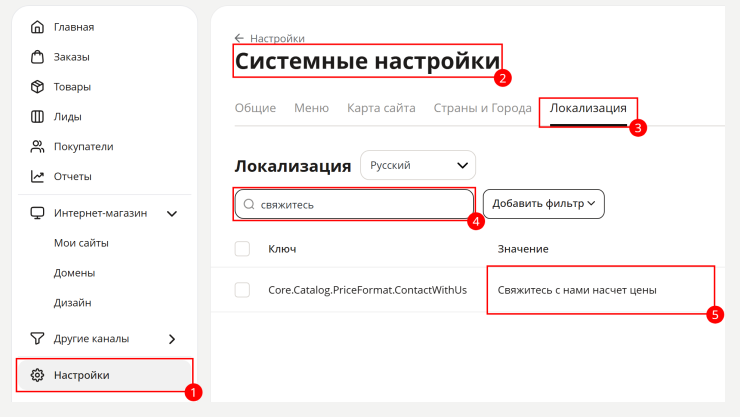Go to Товары section
Image resolution: width=740 pixels, height=417 pixels.
[72, 87]
